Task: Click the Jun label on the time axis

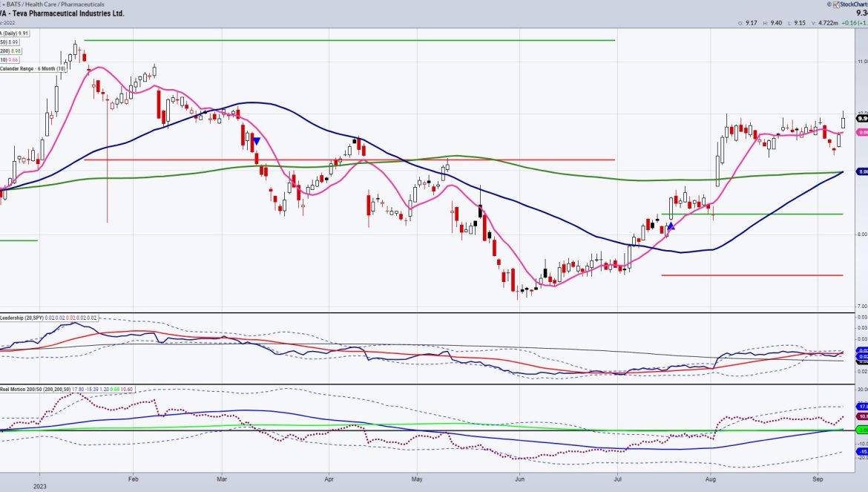Action: 519,479
